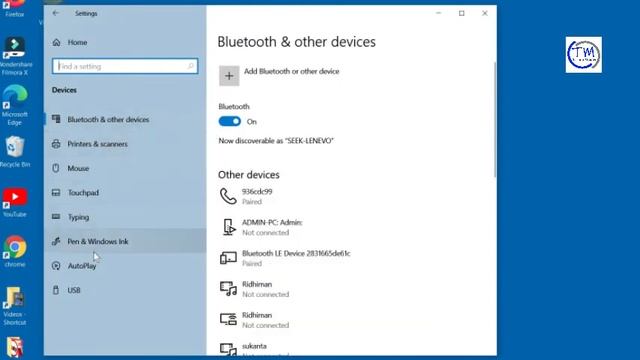Click the printer icon in sidebar
640x360 pixels.
[56, 144]
